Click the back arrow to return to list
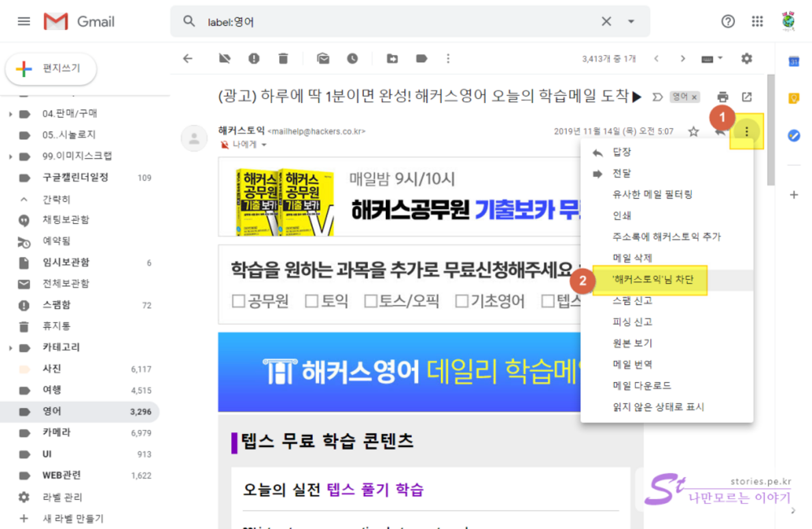812x529 pixels. point(188,59)
